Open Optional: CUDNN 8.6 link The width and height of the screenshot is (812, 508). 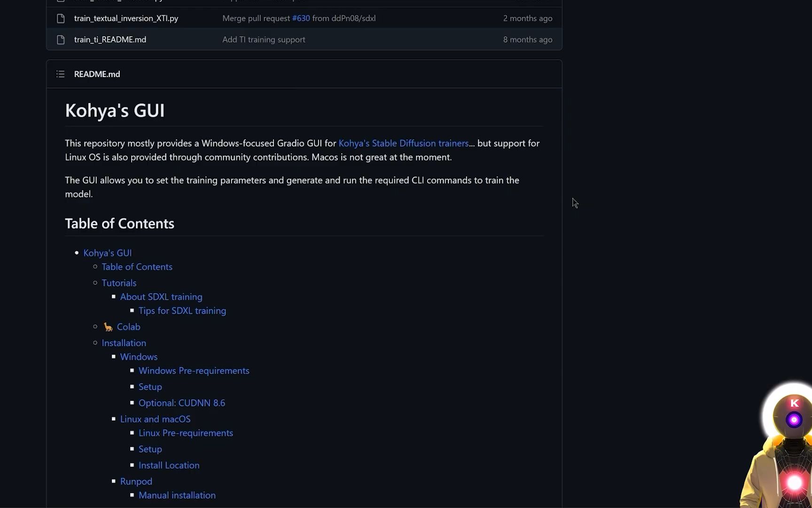pos(182,403)
